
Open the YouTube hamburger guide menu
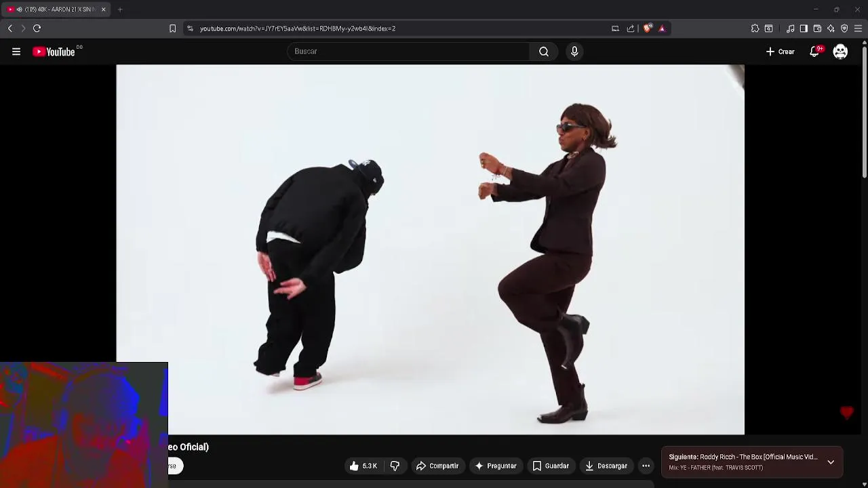point(16,52)
